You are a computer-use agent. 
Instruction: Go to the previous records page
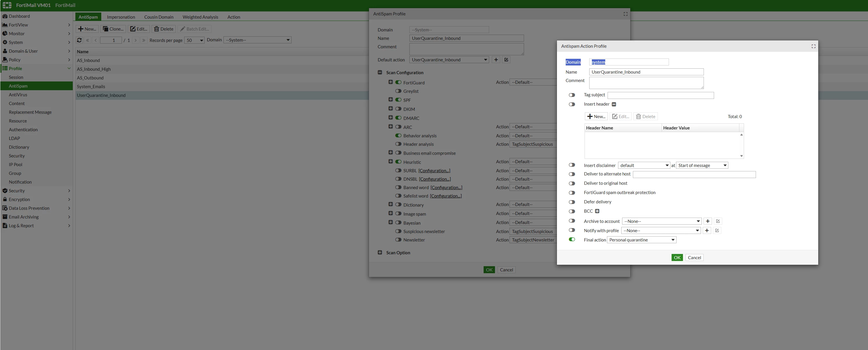[x=96, y=40]
